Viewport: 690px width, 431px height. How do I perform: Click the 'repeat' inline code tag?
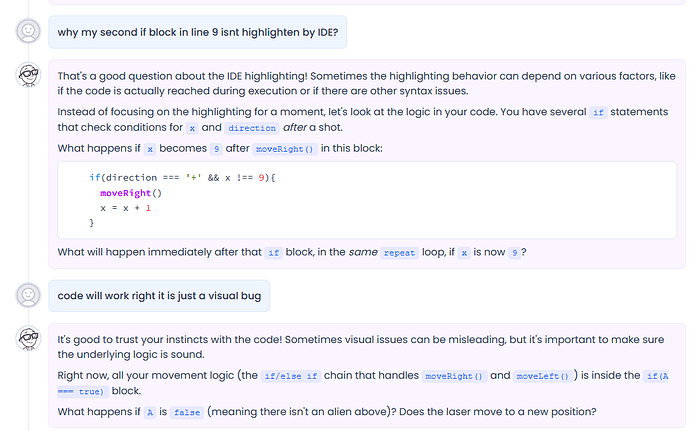pos(399,253)
